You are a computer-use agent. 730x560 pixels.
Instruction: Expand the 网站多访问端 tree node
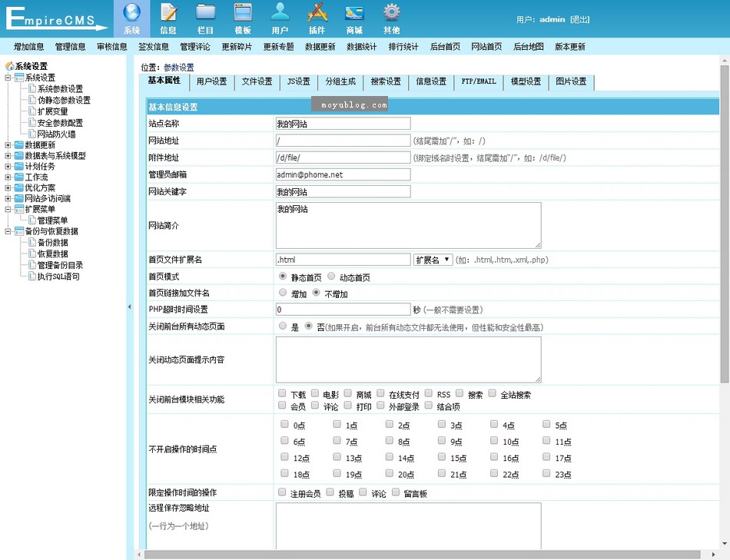8,198
